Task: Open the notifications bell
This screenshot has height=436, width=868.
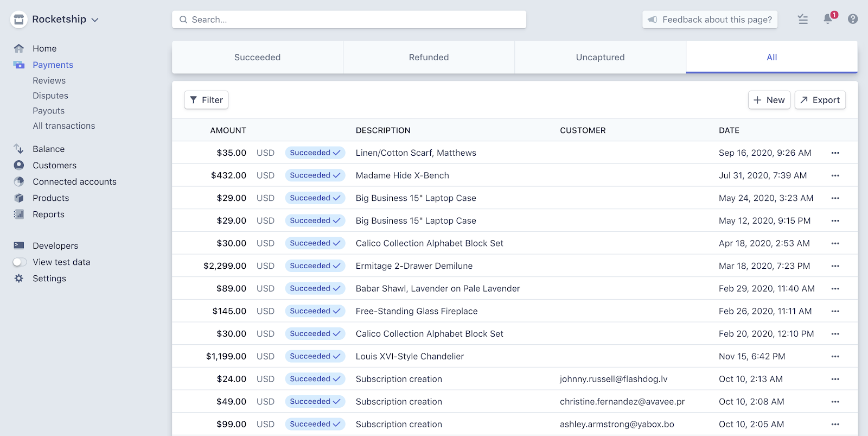Action: coord(827,19)
